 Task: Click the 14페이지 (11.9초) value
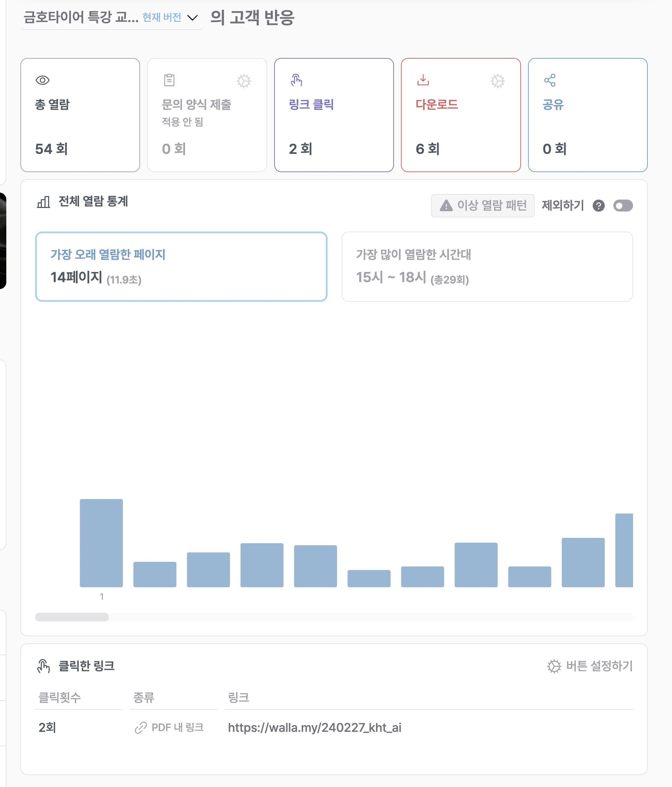[x=96, y=277]
